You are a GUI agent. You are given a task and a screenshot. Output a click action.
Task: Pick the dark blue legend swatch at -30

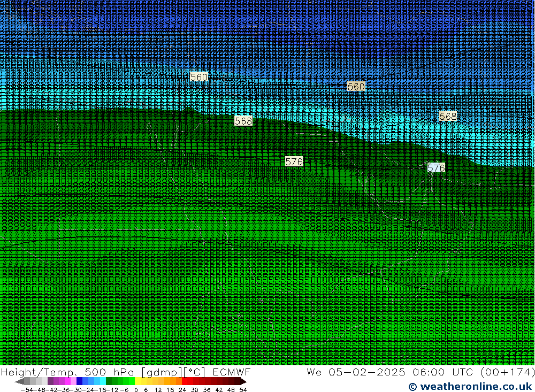click(x=79, y=381)
